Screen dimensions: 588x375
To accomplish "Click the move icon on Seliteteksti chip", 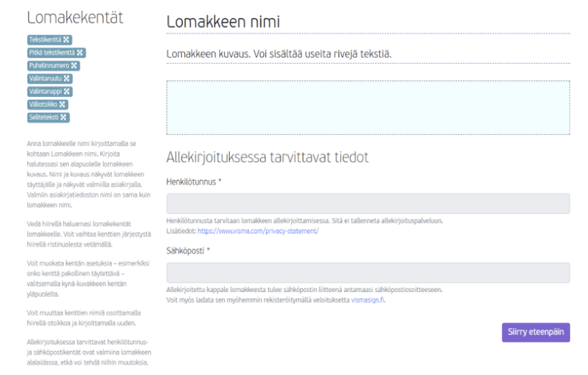I will tap(64, 117).
